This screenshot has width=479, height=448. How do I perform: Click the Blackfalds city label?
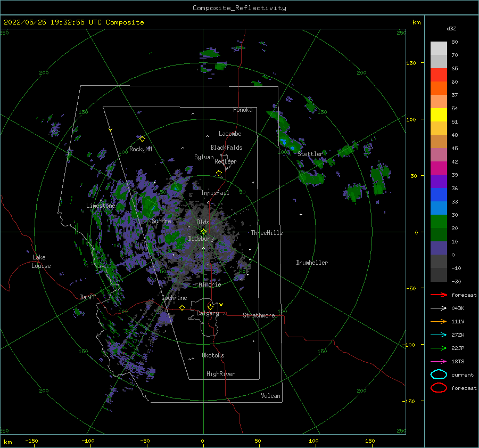(x=226, y=148)
